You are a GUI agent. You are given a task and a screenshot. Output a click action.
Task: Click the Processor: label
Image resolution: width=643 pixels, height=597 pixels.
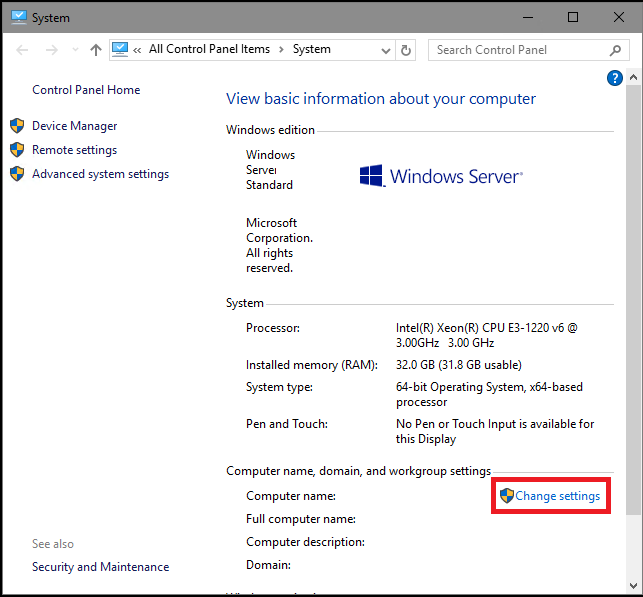pos(273,328)
